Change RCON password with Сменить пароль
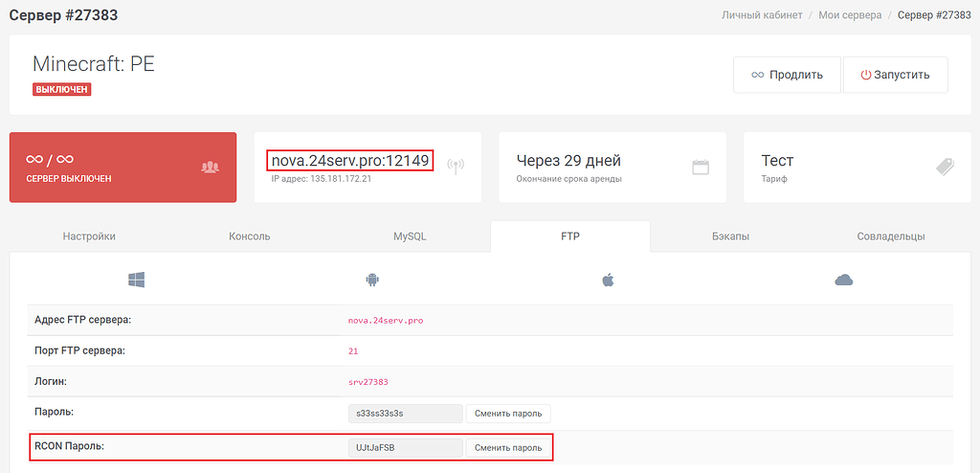980x473 pixels. pyautogui.click(x=508, y=447)
